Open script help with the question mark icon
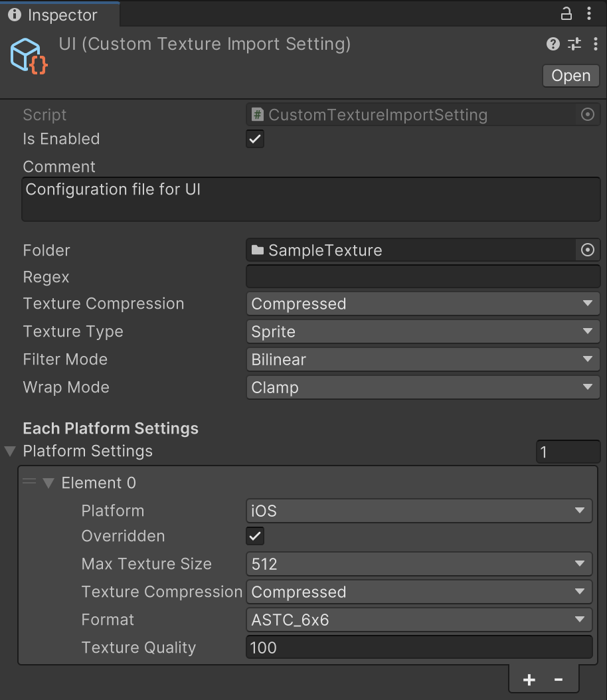The image size is (607, 700). tap(553, 44)
